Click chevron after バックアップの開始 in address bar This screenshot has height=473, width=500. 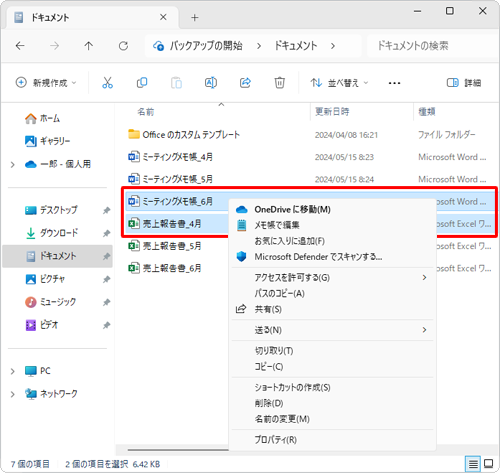click(x=259, y=46)
